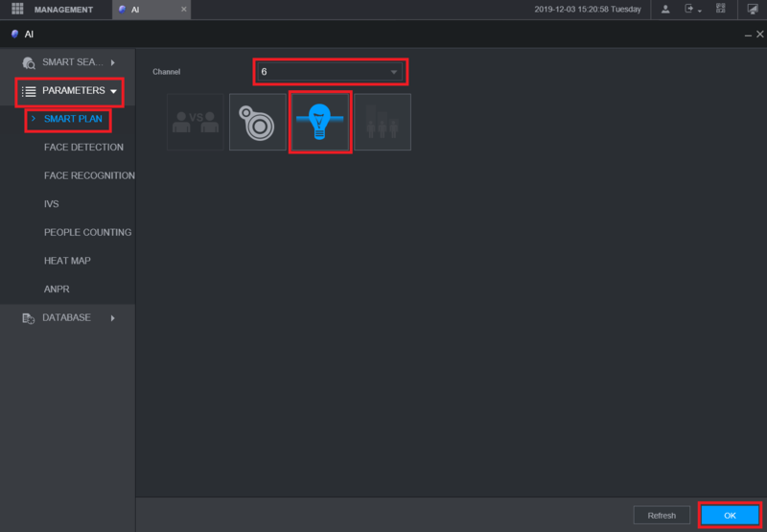The height and width of the screenshot is (532, 767).
Task: Click the user account icon
Action: click(x=665, y=9)
